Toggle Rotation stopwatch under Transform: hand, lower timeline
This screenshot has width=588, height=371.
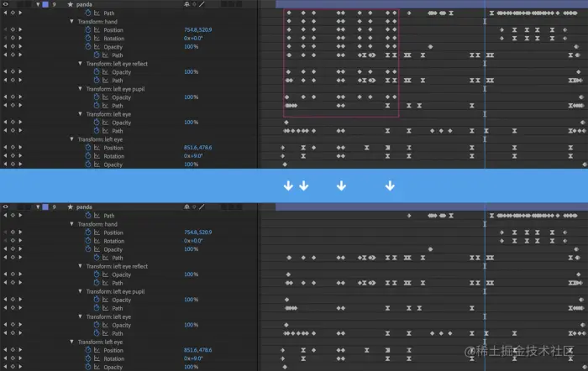pos(88,241)
